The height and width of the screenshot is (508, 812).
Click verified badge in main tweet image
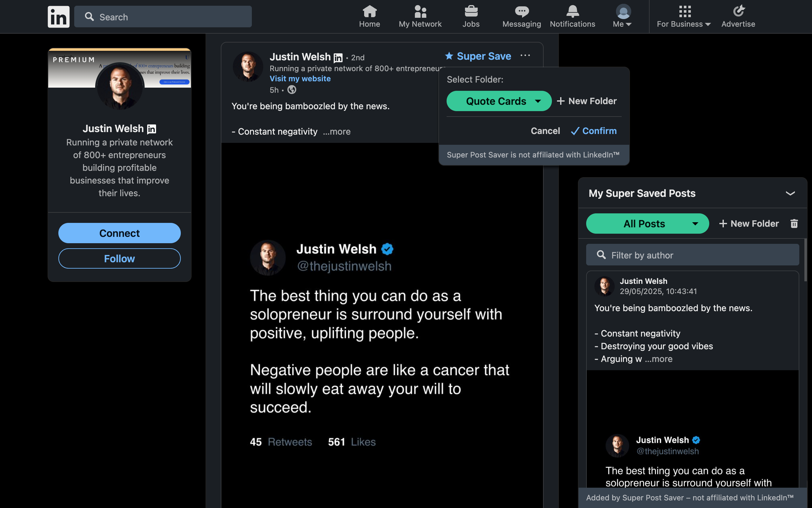pos(387,249)
